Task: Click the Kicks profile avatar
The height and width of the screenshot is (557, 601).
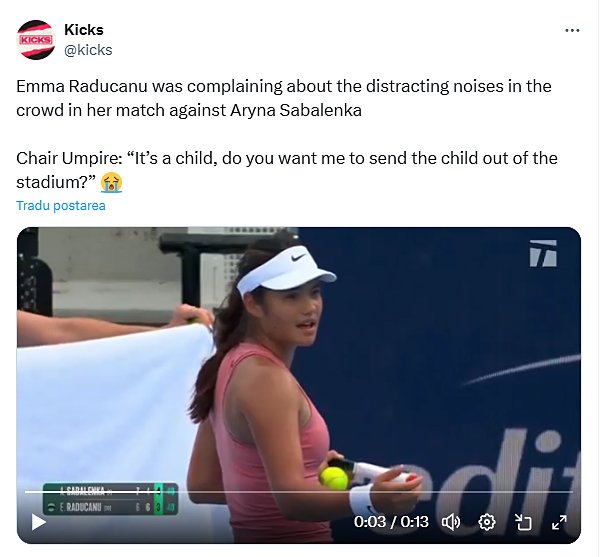Action: click(x=36, y=40)
